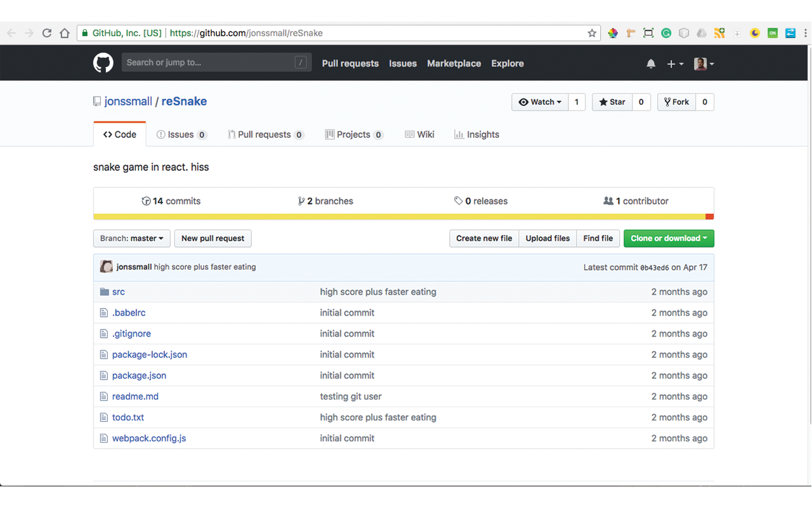Click the gray cloud extension icon
Image resolution: width=812 pixels, height=508 pixels.
(702, 33)
